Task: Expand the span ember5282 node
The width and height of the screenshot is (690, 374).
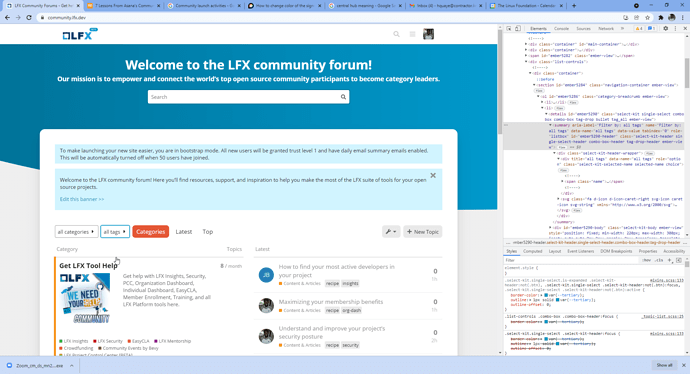Action: [x=526, y=56]
